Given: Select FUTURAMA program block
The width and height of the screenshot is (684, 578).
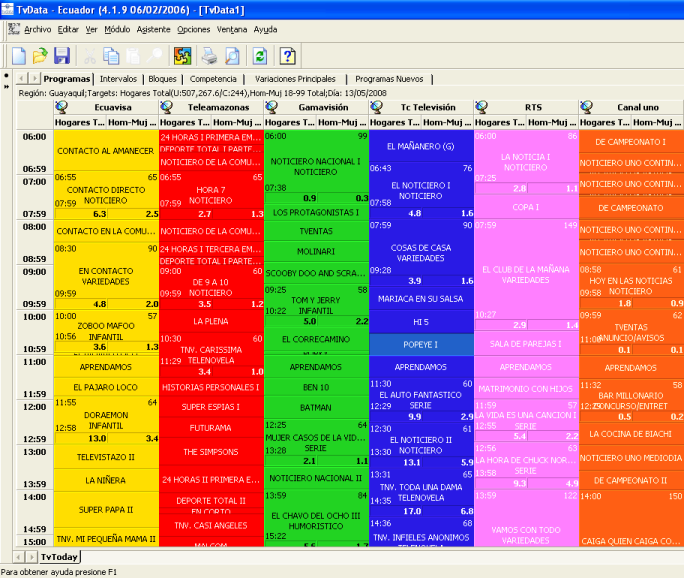Looking at the screenshot, I should click(x=211, y=428).
